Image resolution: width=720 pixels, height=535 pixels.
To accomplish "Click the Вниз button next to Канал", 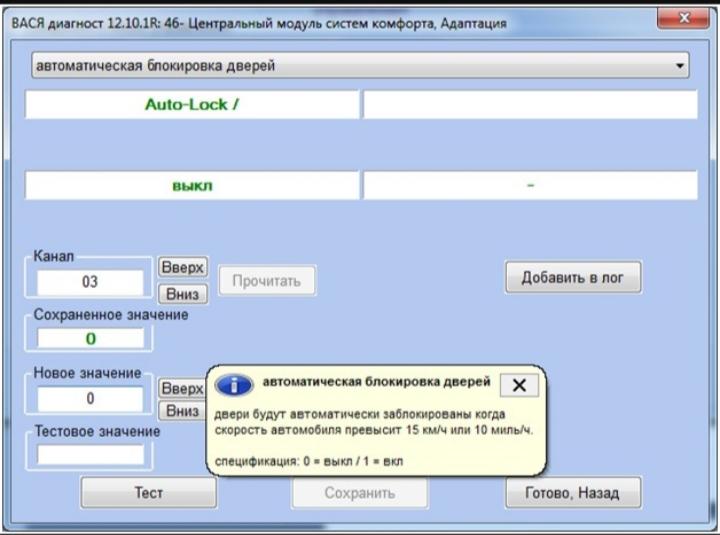I will coord(183,294).
